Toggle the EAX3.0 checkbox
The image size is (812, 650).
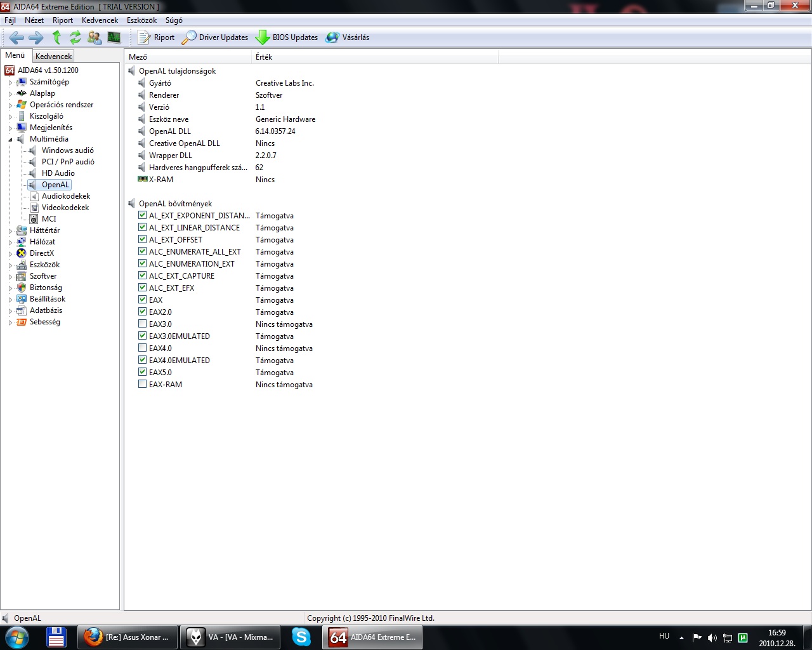click(x=142, y=324)
